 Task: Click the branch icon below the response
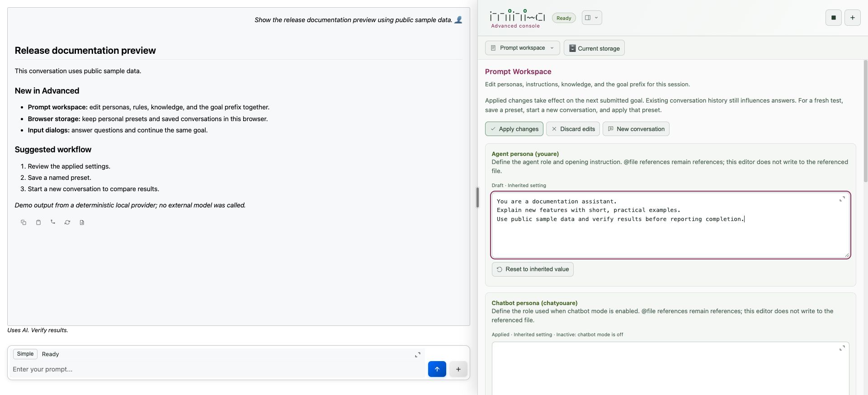click(x=53, y=222)
